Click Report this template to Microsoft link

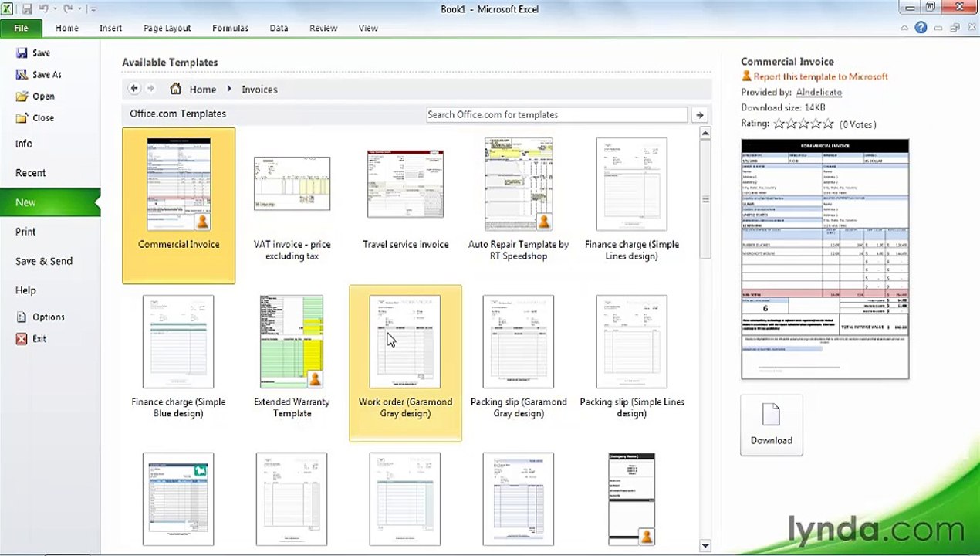[820, 76]
